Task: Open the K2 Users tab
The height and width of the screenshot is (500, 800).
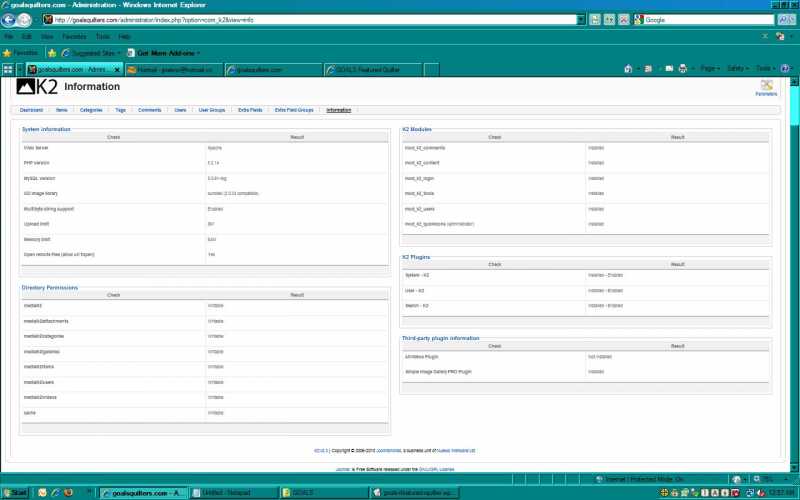Action: 180,110
